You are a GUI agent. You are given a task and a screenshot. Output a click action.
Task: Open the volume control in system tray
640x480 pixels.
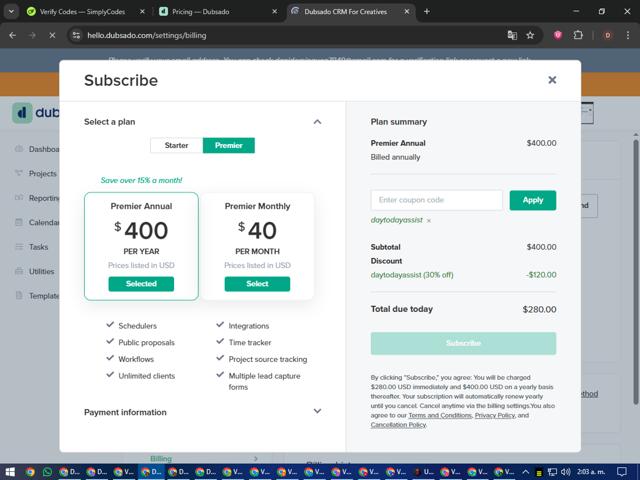click(565, 472)
